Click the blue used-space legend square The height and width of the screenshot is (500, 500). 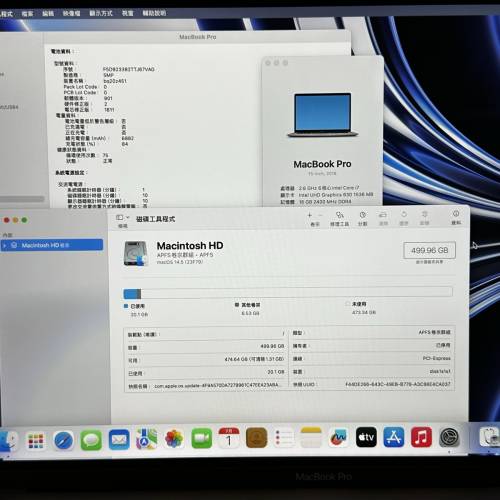126,306
